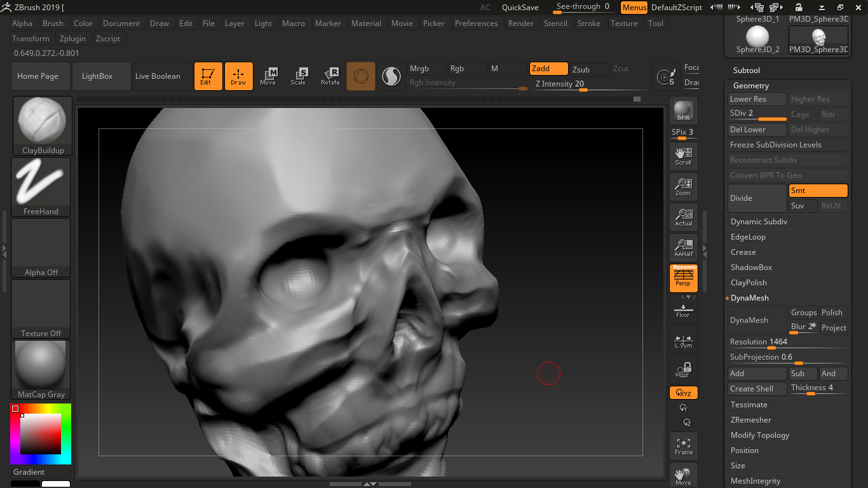This screenshot has width=868, height=488.
Task: Click the Scroll canvas icon
Action: pyautogui.click(x=684, y=156)
